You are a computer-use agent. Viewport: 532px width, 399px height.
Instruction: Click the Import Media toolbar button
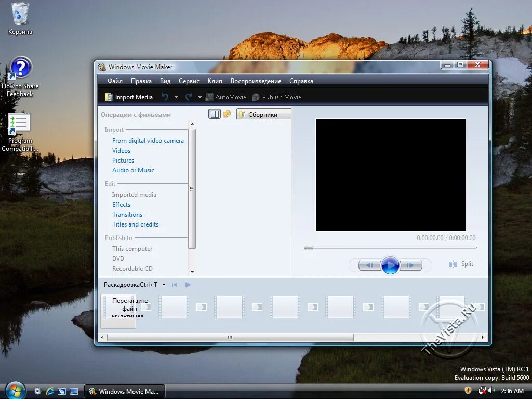point(129,97)
